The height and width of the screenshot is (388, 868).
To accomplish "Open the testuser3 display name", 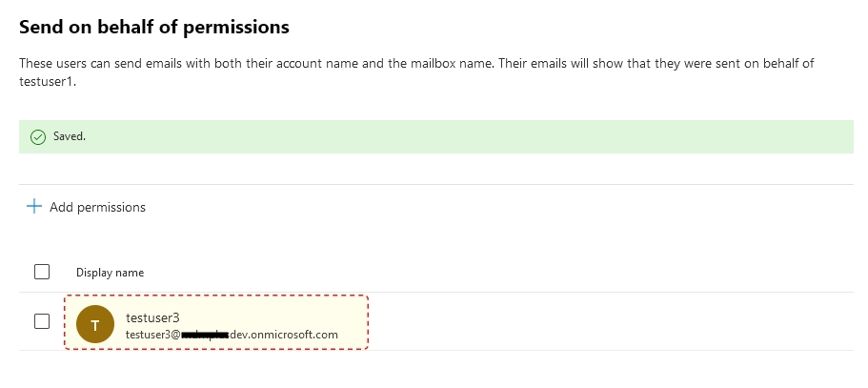I will click(x=152, y=317).
